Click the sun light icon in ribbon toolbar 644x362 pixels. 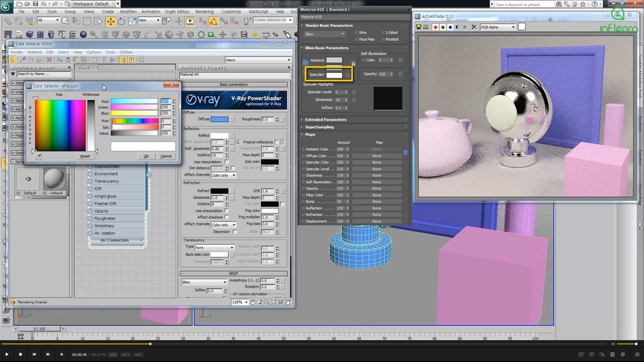[x=255, y=34]
